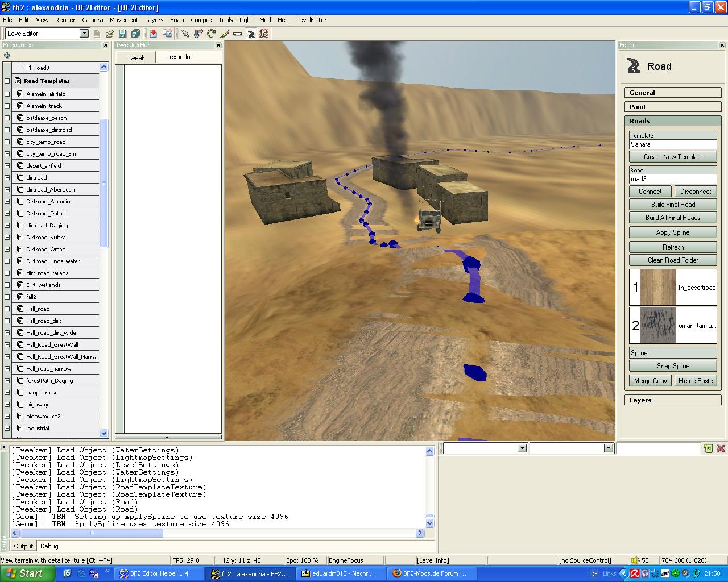
Task: Click the Merge Paste button
Action: pyautogui.click(x=696, y=381)
